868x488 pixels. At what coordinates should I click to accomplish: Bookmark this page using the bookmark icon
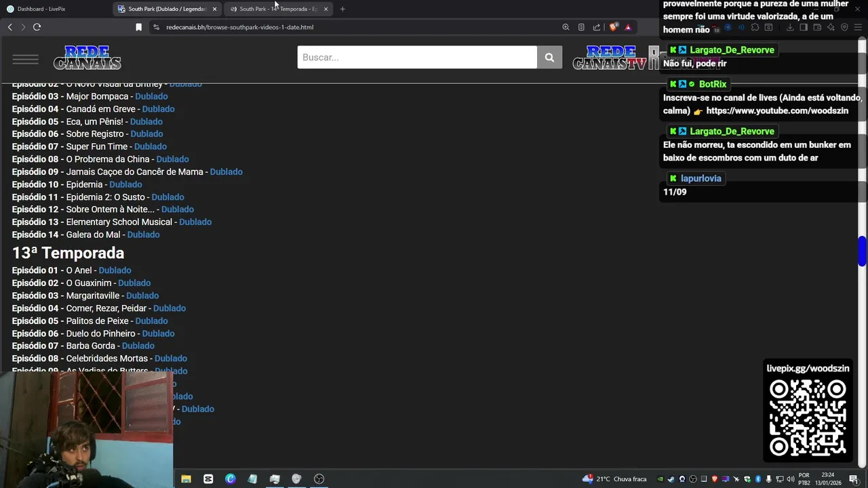tap(138, 27)
